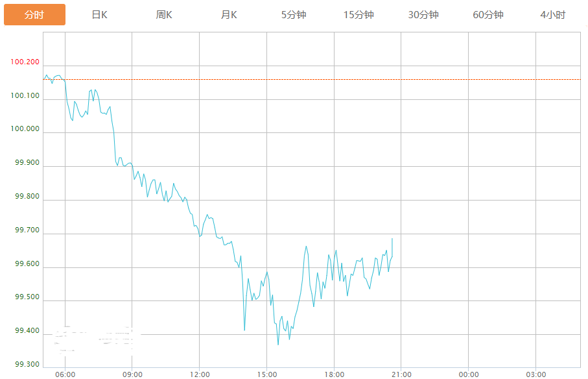Image resolution: width=588 pixels, height=379 pixels.
Task: Show the 月K monthly chart tab
Action: point(229,14)
